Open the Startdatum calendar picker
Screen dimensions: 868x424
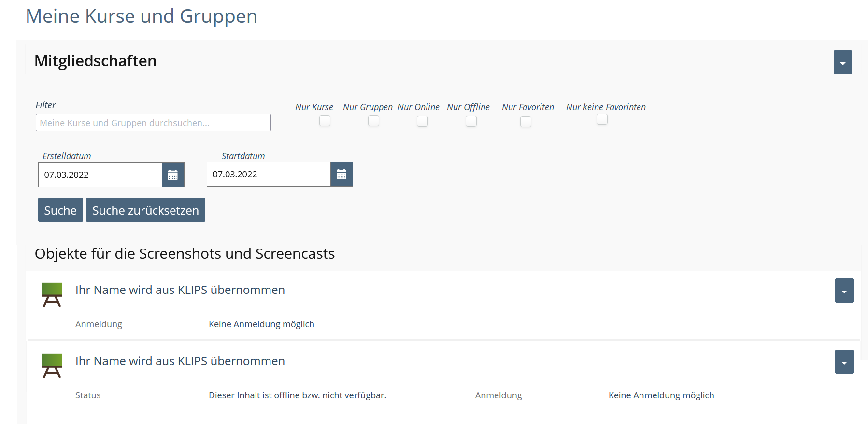coord(342,175)
